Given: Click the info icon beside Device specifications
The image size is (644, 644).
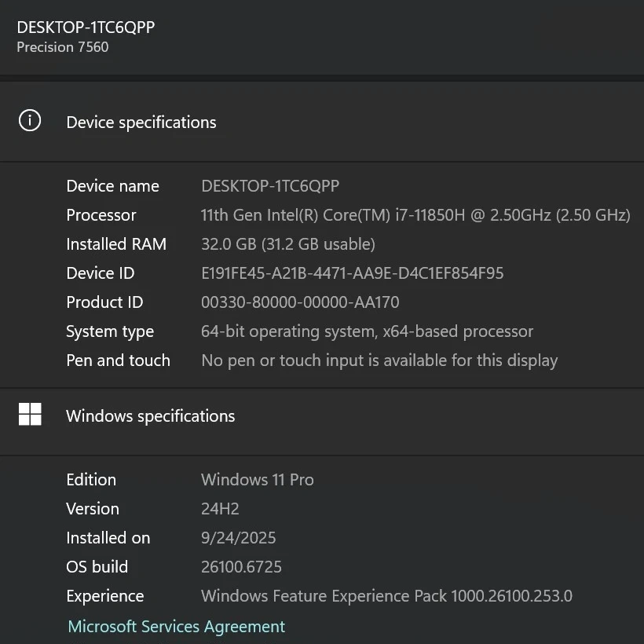Looking at the screenshot, I should coord(30,121).
